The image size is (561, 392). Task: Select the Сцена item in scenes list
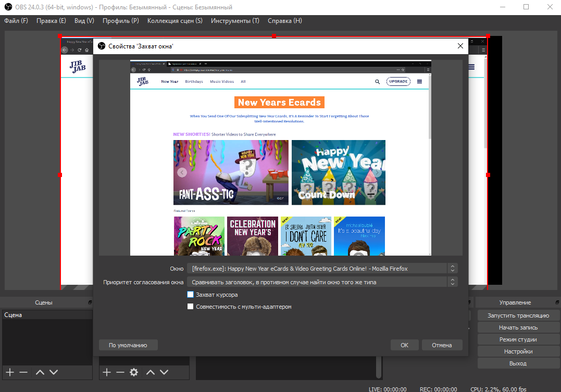(x=47, y=315)
